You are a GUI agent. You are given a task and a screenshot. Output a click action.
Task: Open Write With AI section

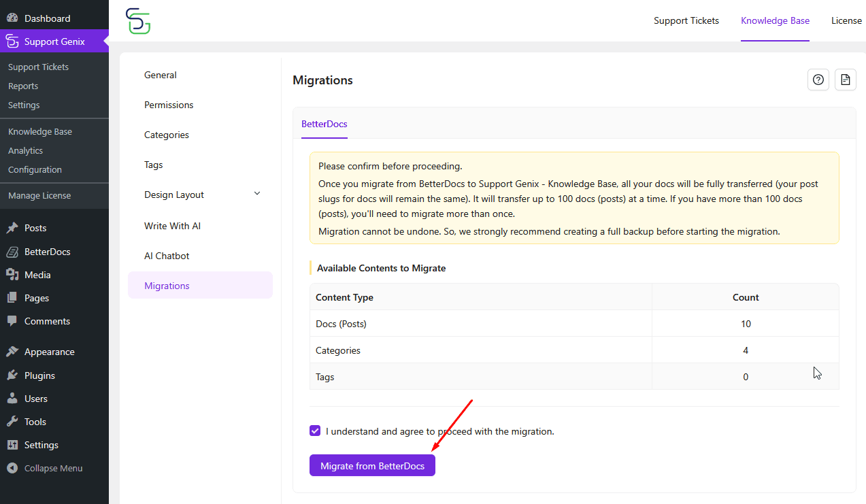coord(200,226)
